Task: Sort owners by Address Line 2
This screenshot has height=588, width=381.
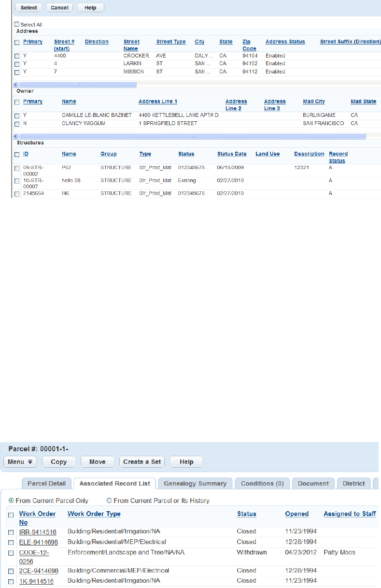Action: pyautogui.click(x=236, y=105)
